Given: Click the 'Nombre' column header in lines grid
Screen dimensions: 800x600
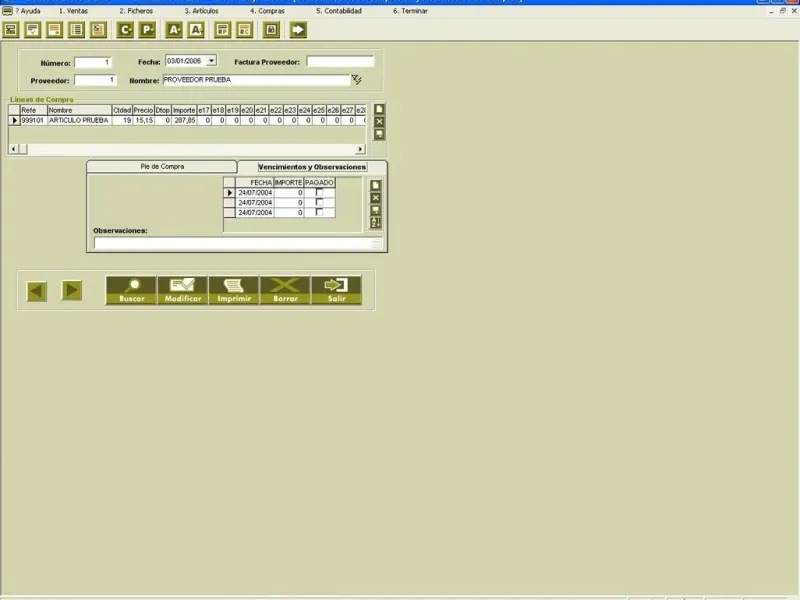Looking at the screenshot, I should [79, 110].
